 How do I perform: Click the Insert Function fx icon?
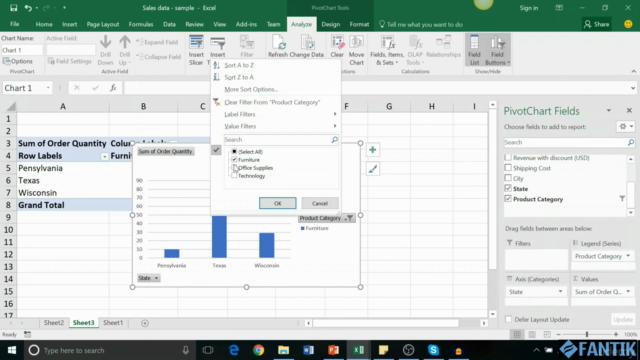click(113, 88)
